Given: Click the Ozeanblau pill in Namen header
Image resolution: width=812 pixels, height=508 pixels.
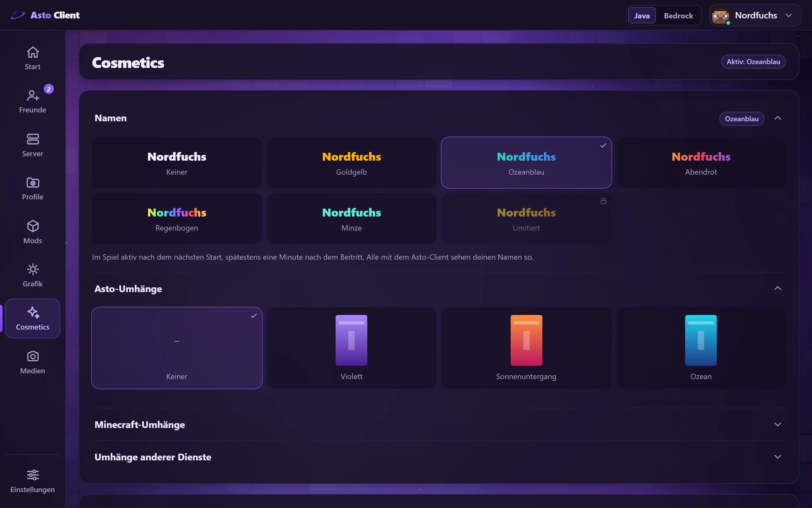Looking at the screenshot, I should pos(742,119).
